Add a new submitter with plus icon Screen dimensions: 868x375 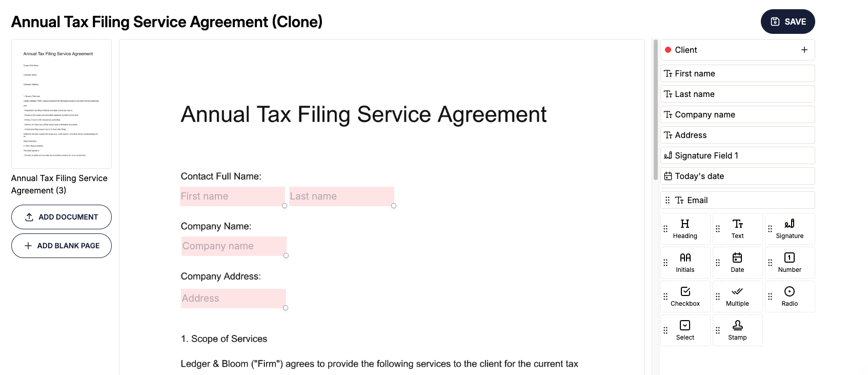tap(804, 50)
